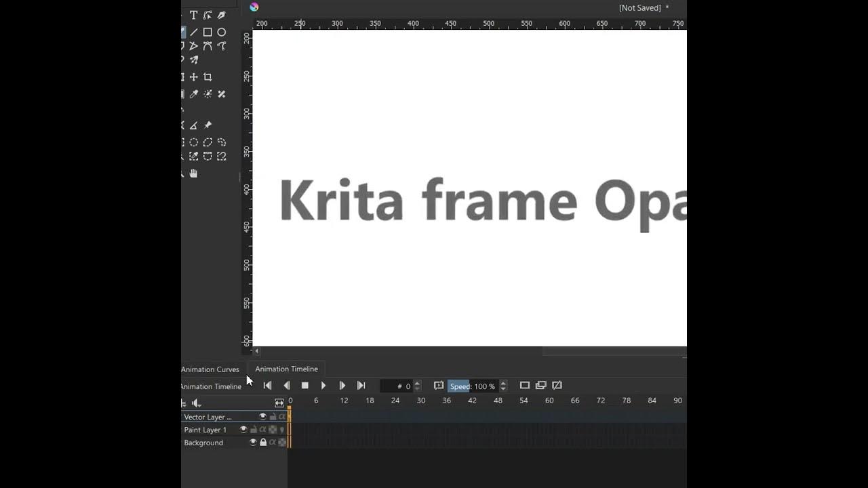Select the Edit Shapes tool
The width and height of the screenshot is (868, 488).
pyautogui.click(x=208, y=15)
